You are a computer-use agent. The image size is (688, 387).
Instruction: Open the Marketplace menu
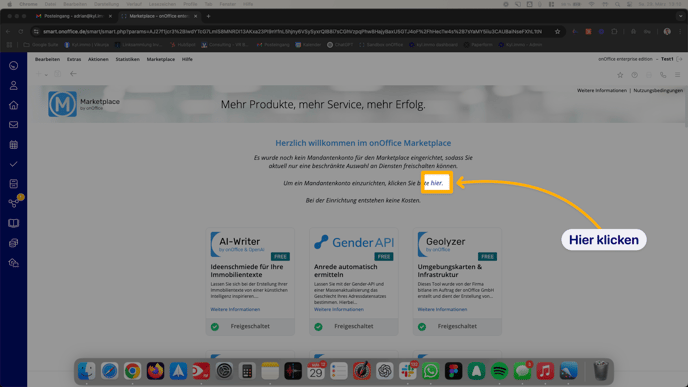click(161, 59)
